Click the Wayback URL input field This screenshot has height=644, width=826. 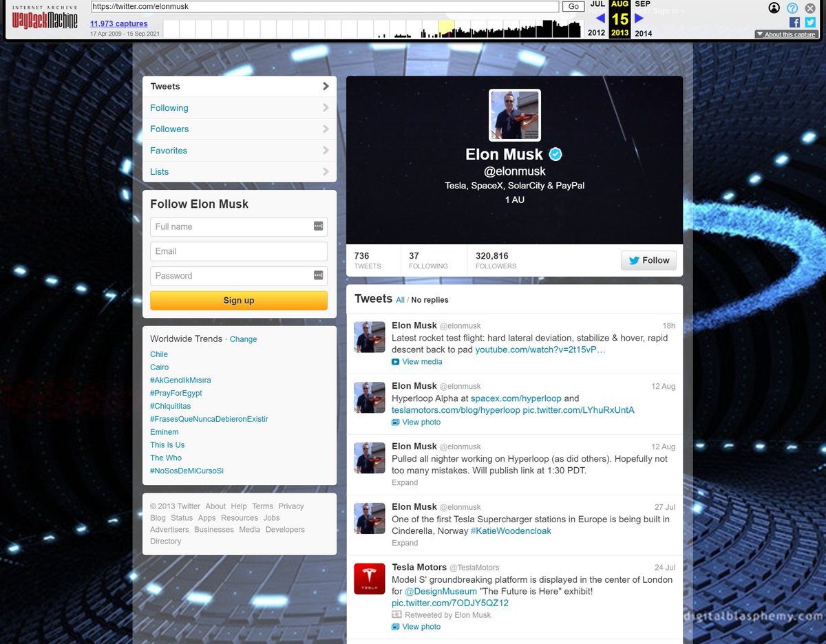point(325,7)
